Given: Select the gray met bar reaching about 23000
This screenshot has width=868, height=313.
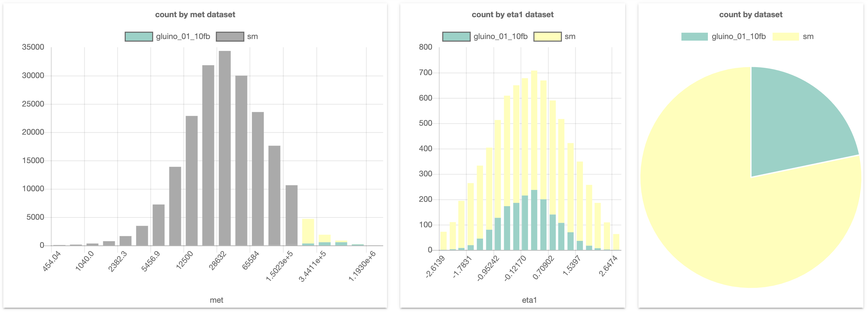Looking at the screenshot, I should (x=192, y=181).
